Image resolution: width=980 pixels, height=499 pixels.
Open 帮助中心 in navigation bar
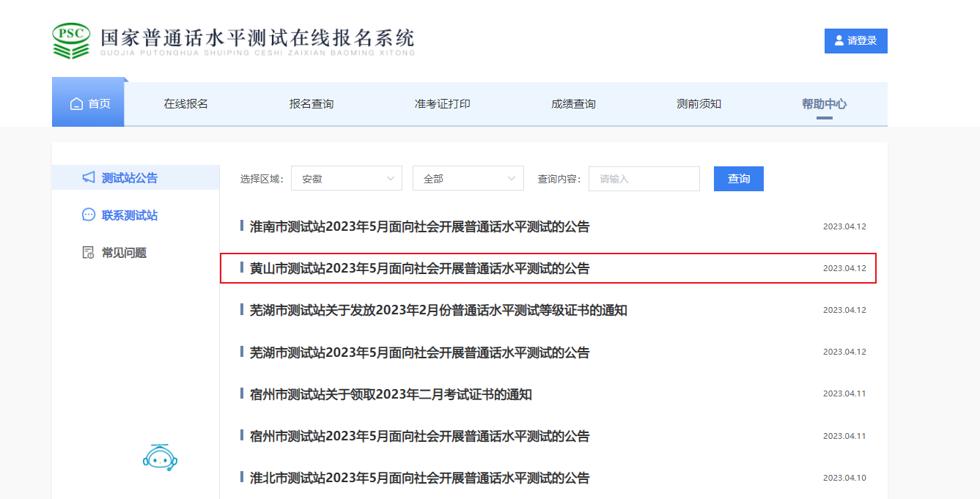pyautogui.click(x=824, y=104)
